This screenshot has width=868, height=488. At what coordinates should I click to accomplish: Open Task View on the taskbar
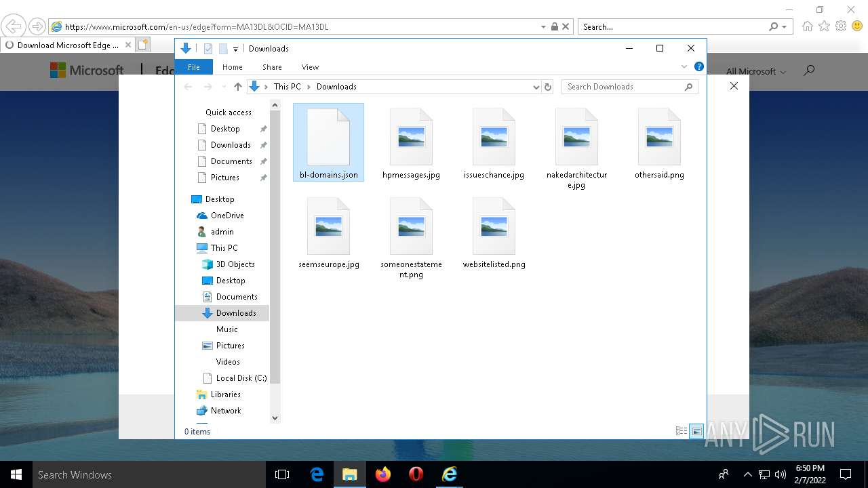pyautogui.click(x=282, y=474)
